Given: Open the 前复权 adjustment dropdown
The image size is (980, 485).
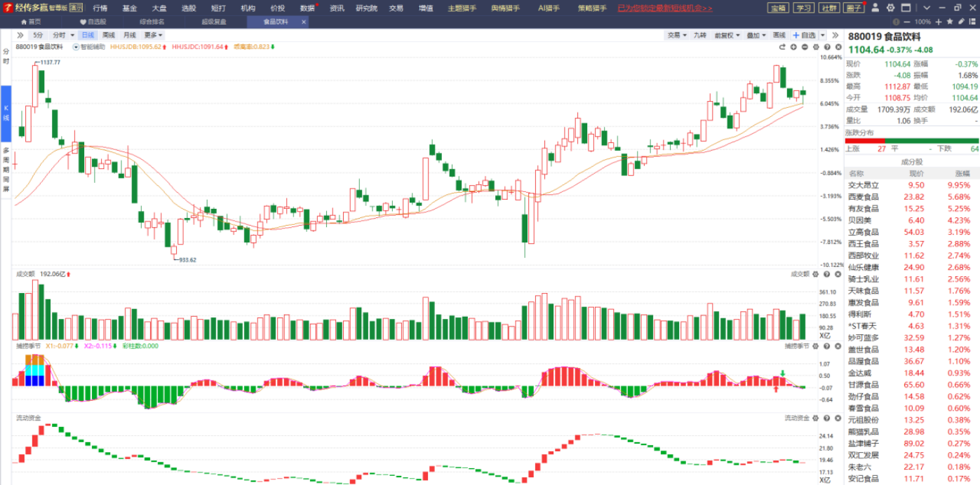Looking at the screenshot, I should point(727,35).
